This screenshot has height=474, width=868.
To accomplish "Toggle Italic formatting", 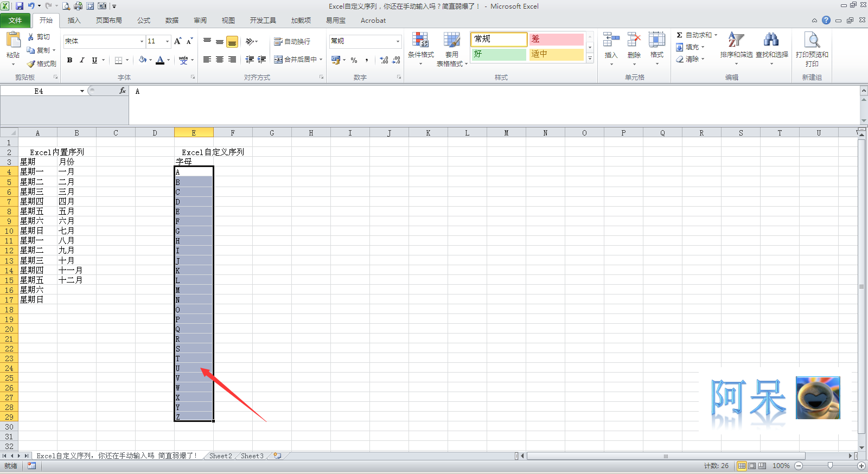I will pyautogui.click(x=82, y=60).
